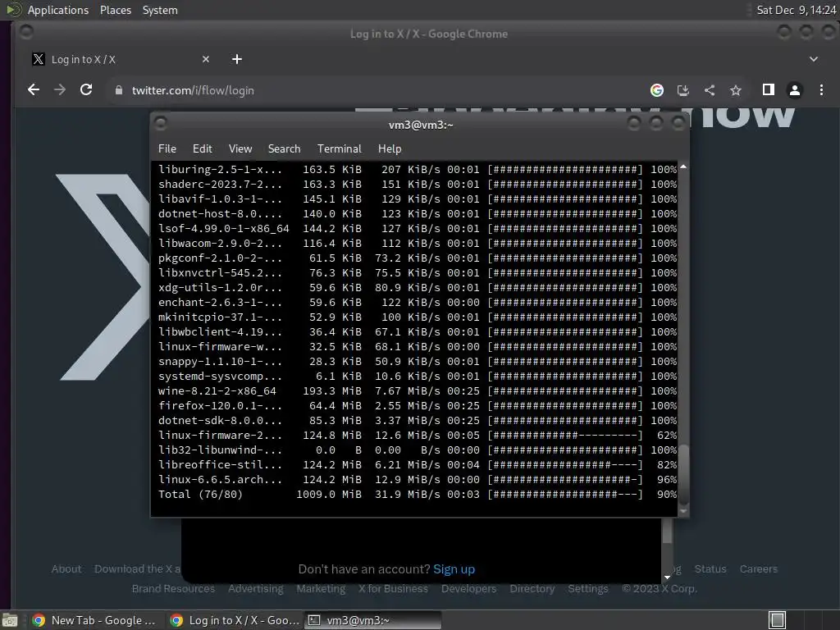Open the Places menu in top panel
This screenshot has width=840, height=630.
115,10
